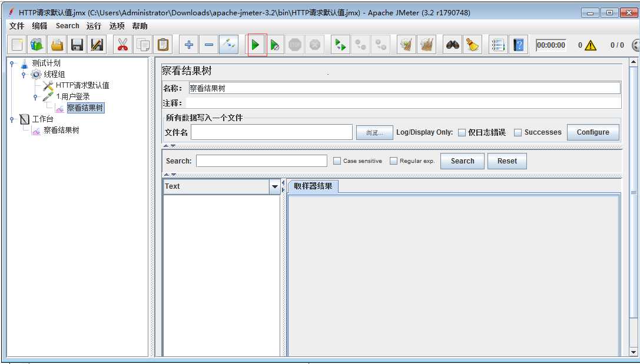
Task: Start the test with the green play icon
Action: [x=255, y=45]
